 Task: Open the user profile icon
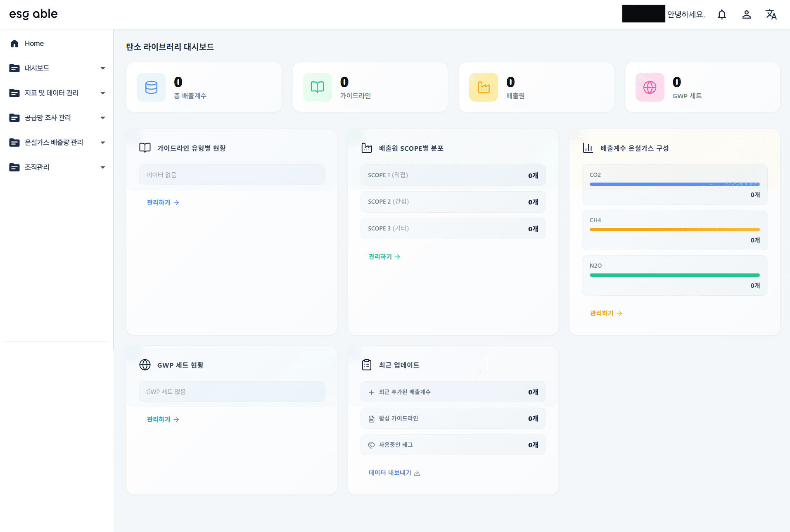(746, 14)
